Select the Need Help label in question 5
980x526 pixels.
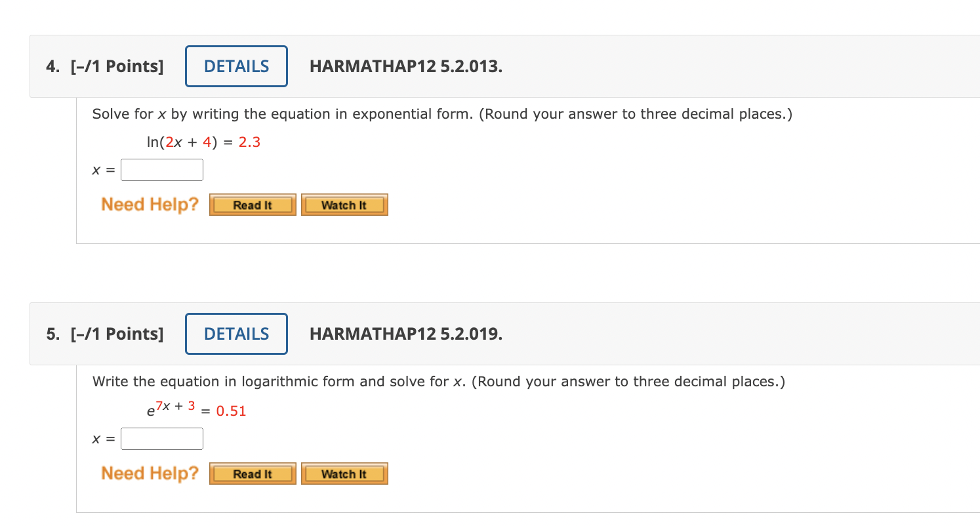[x=149, y=473]
